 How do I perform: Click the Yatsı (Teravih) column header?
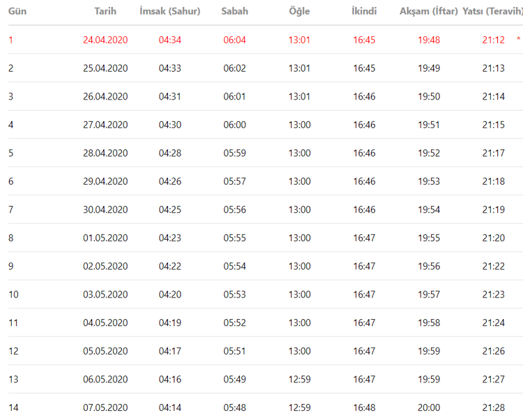492,12
